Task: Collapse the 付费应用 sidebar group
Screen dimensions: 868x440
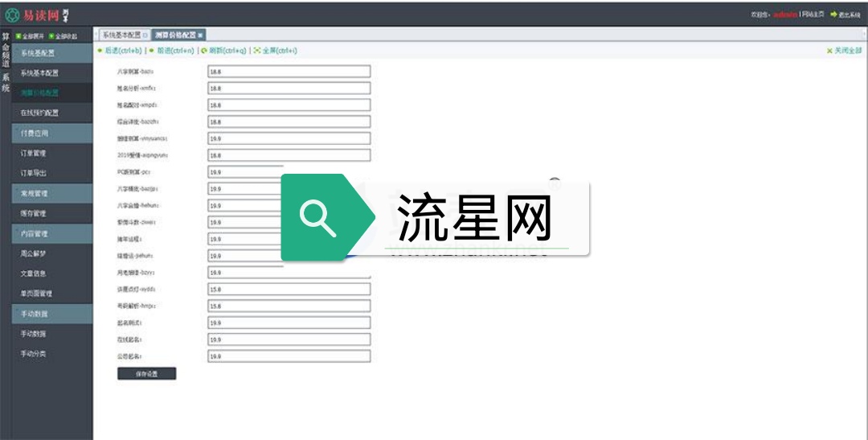Action: (x=52, y=134)
